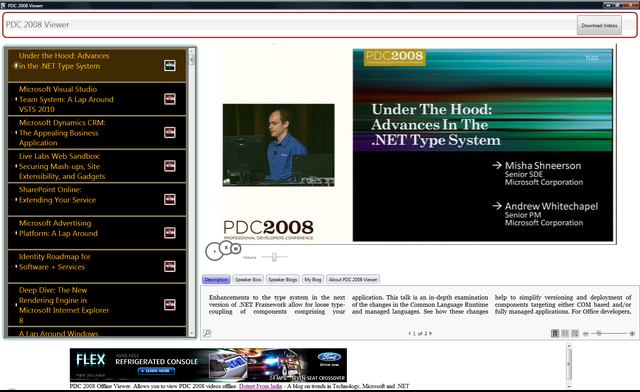Select Microsoft Dynamics CRM session
The image size is (640, 392).
point(97,132)
